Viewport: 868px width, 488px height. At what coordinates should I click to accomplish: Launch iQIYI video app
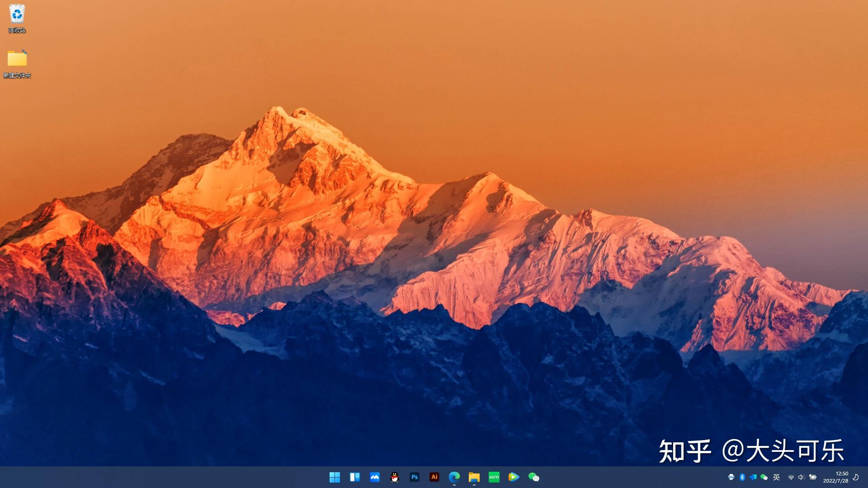pyautogui.click(x=494, y=477)
